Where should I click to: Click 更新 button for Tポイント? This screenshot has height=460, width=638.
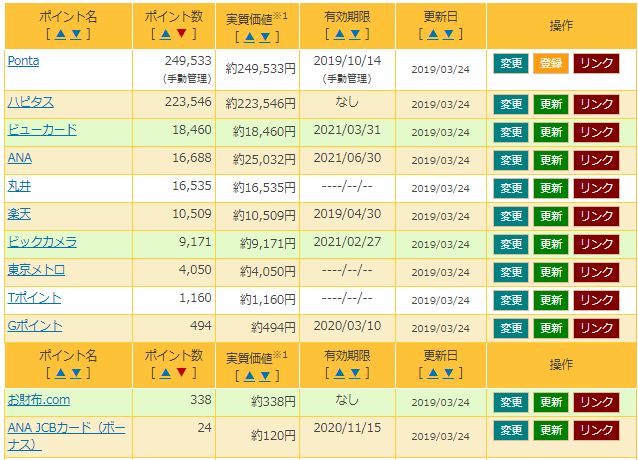pos(551,301)
